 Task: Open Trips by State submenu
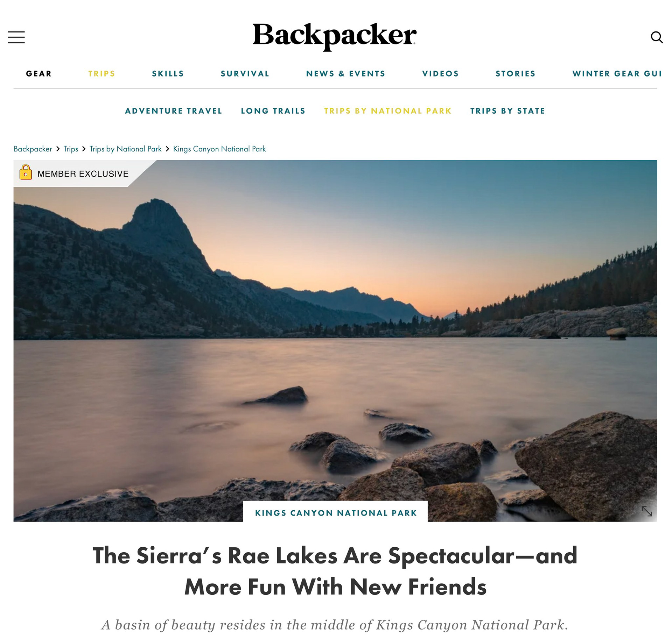(508, 111)
